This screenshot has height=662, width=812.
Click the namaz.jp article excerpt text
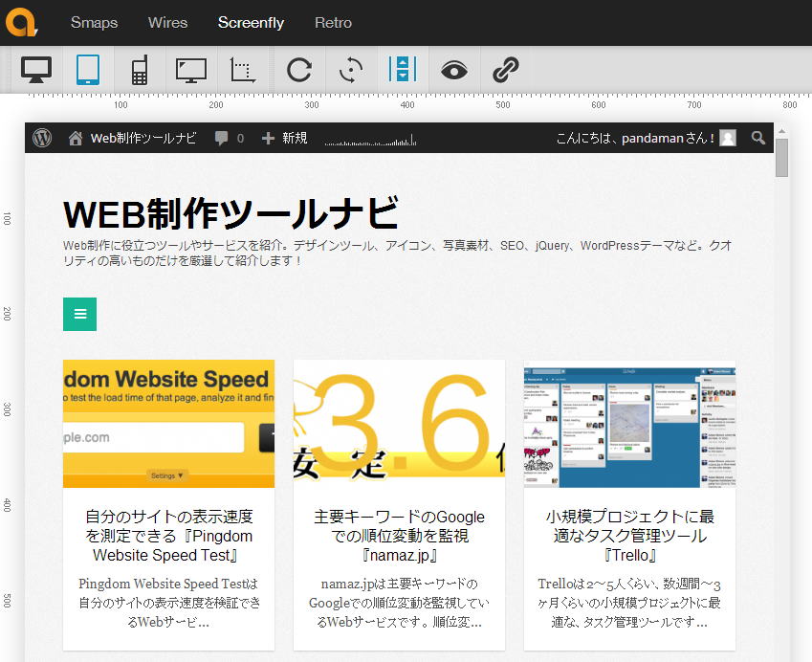coord(399,603)
